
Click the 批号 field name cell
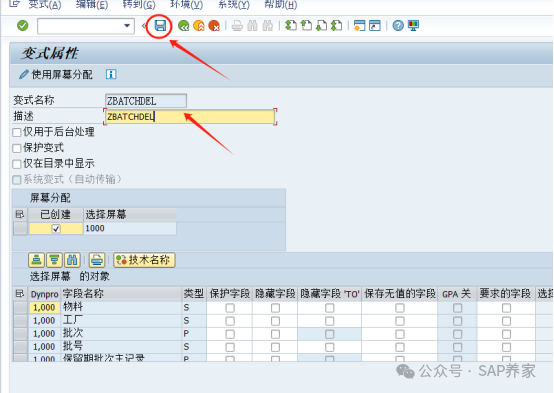tap(122, 346)
